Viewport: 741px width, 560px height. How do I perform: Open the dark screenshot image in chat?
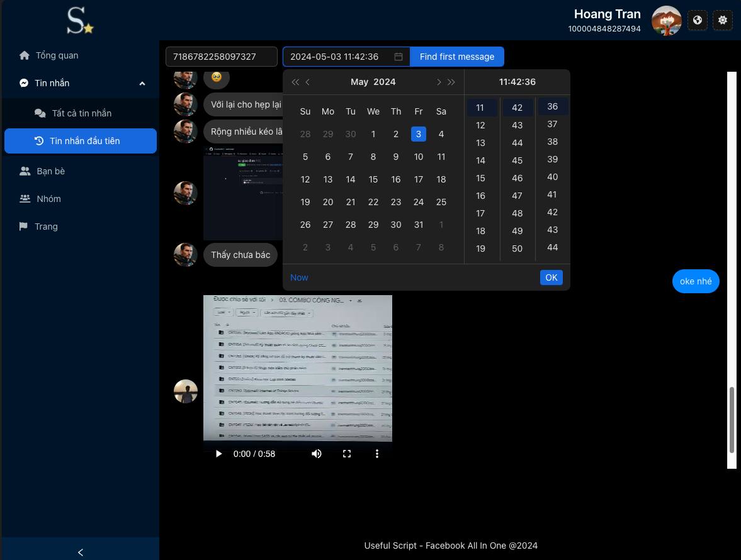[243, 193]
